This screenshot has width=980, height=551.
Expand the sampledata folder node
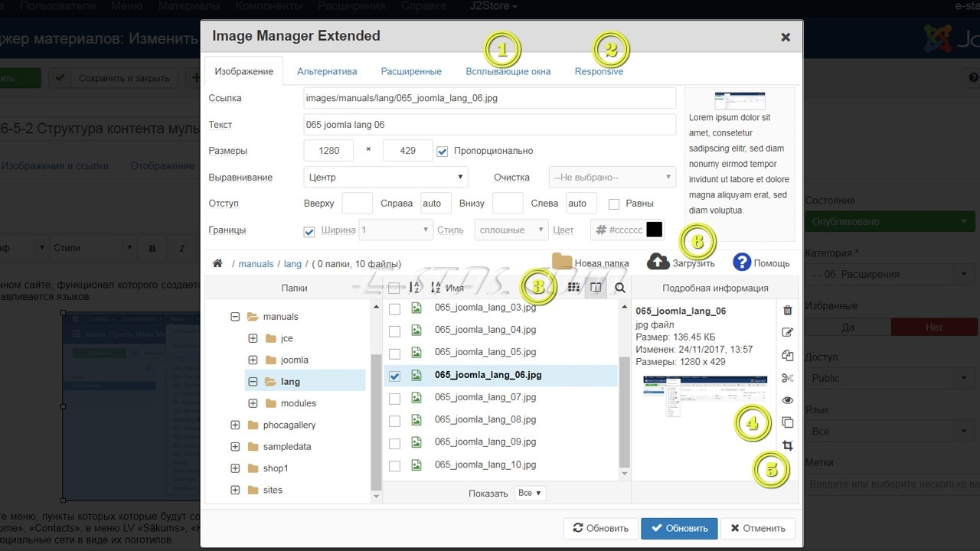[235, 446]
